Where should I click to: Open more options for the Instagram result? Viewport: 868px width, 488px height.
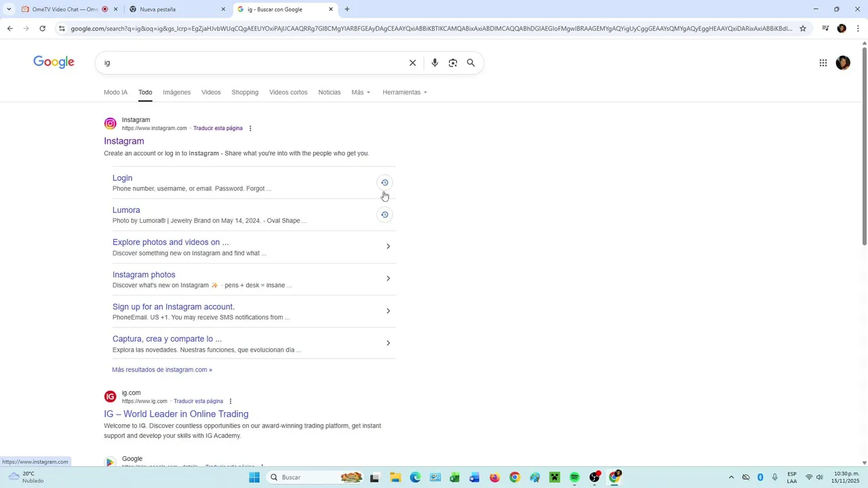(x=250, y=128)
